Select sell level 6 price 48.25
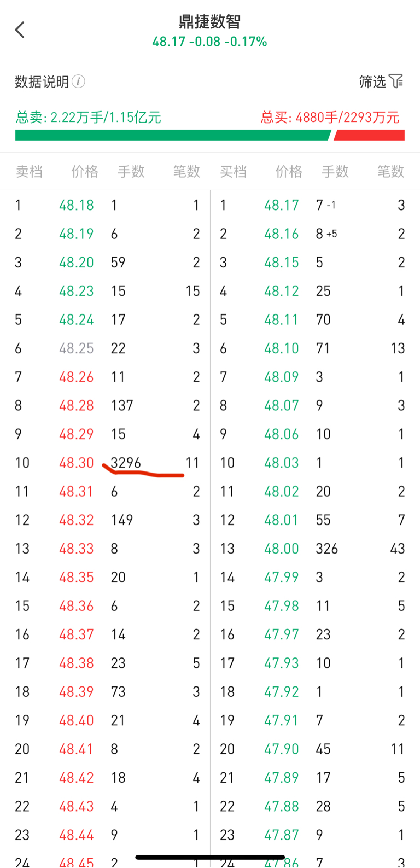 77,348
